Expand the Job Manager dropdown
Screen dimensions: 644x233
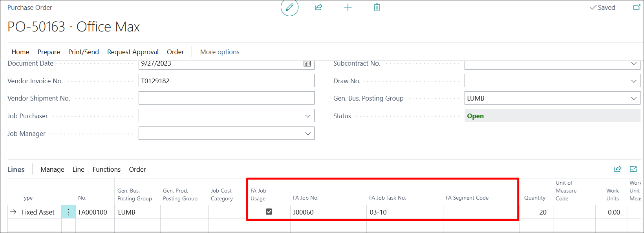tap(307, 134)
